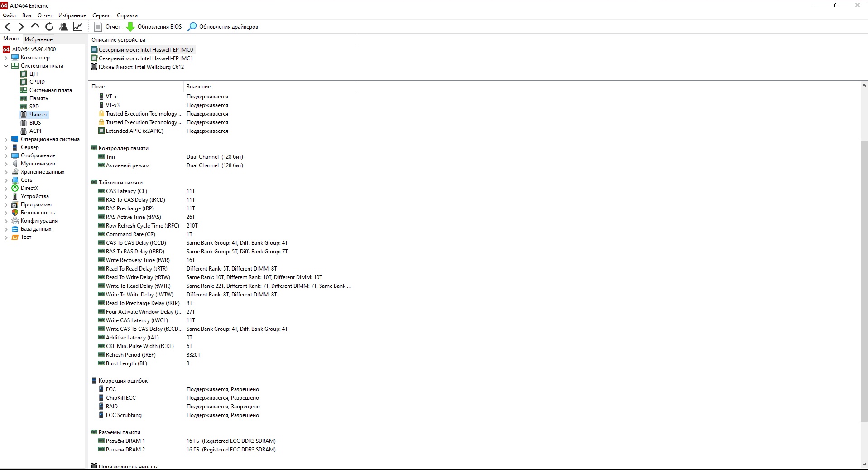Refresh the current page
This screenshot has height=470, width=868.
pyautogui.click(x=49, y=27)
